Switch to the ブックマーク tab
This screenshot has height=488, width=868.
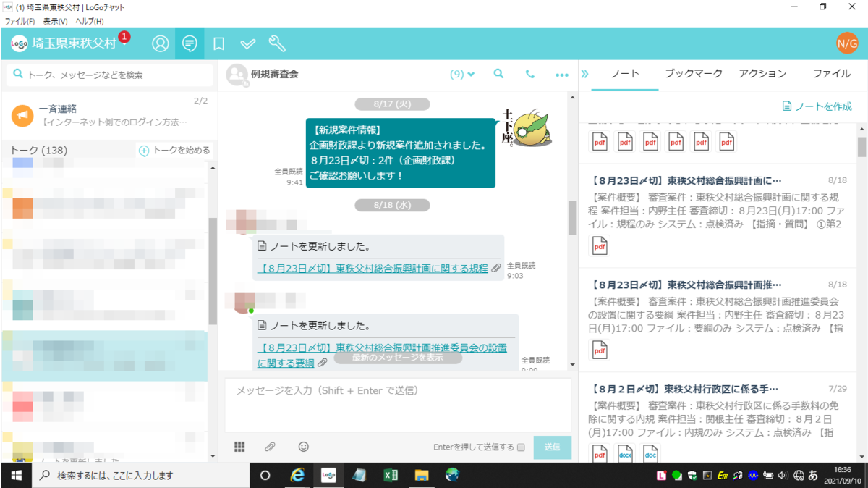tap(693, 74)
